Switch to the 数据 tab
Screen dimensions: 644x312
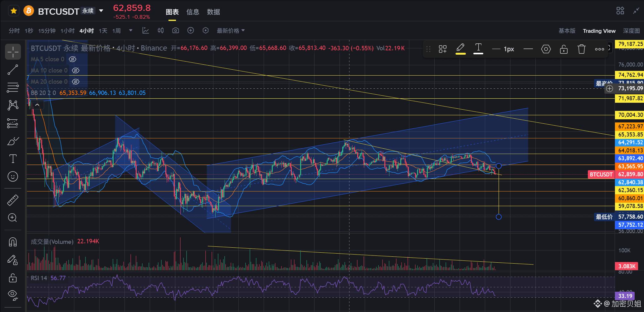click(x=213, y=12)
